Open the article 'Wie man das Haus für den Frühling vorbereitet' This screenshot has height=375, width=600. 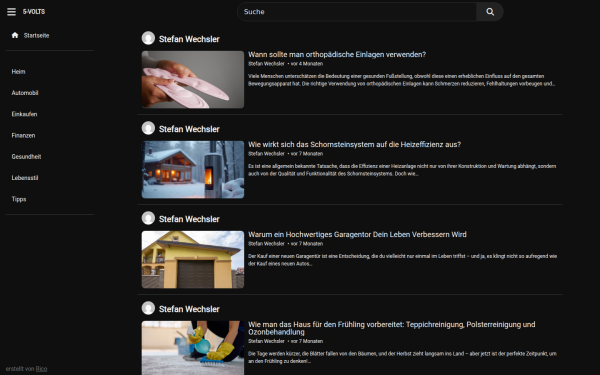391,328
